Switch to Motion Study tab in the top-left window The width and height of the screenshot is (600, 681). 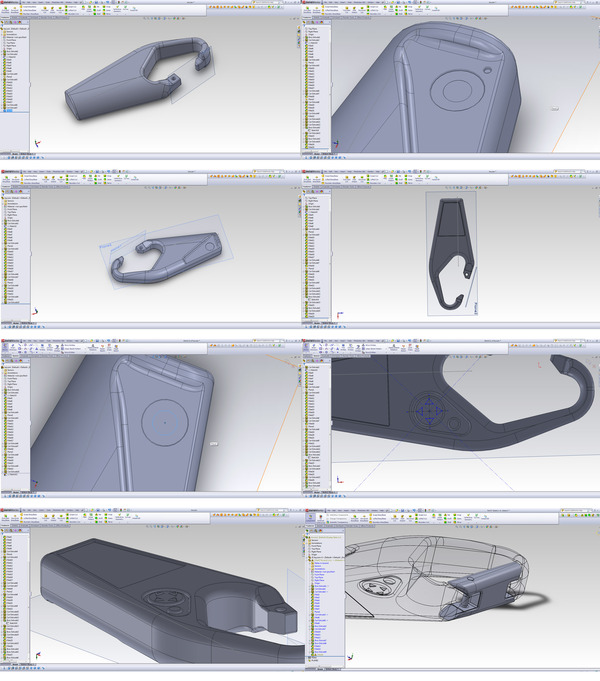(27, 153)
